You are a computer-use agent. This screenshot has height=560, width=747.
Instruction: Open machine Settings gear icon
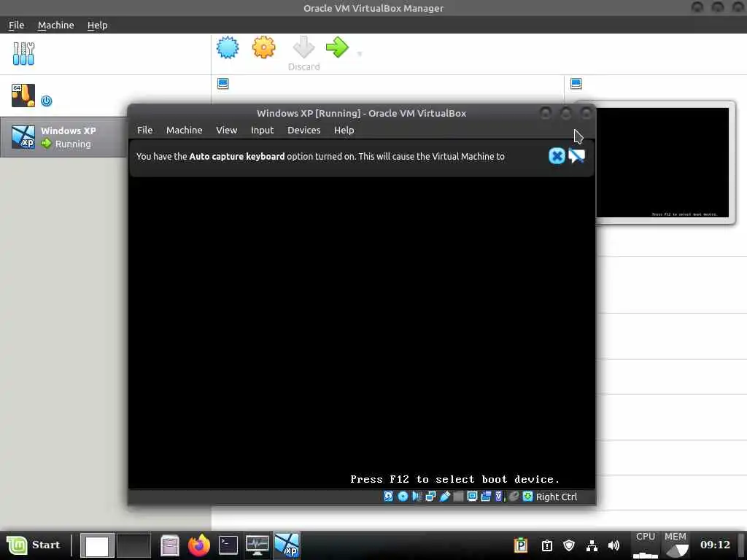pyautogui.click(x=263, y=47)
